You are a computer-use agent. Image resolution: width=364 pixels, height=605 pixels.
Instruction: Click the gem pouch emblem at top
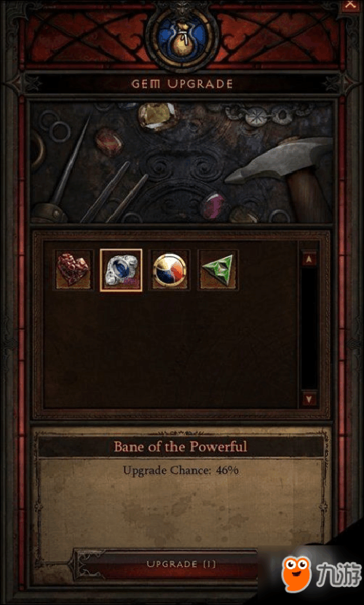point(182,37)
